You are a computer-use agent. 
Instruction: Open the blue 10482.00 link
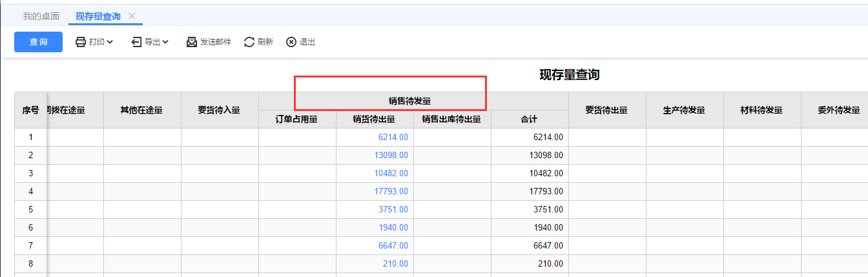[391, 174]
